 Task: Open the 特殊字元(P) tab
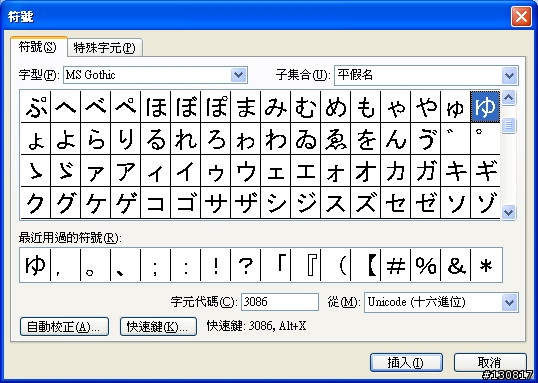105,48
